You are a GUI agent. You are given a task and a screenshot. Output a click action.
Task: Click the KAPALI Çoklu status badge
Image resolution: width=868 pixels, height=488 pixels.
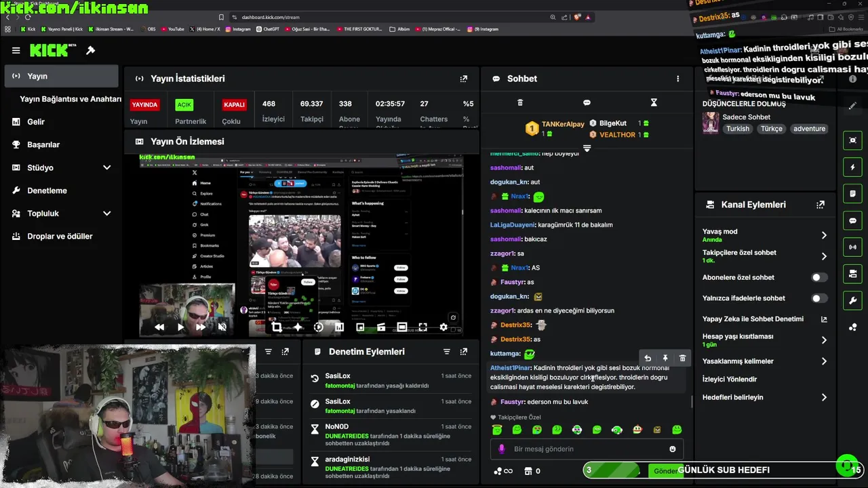click(234, 105)
